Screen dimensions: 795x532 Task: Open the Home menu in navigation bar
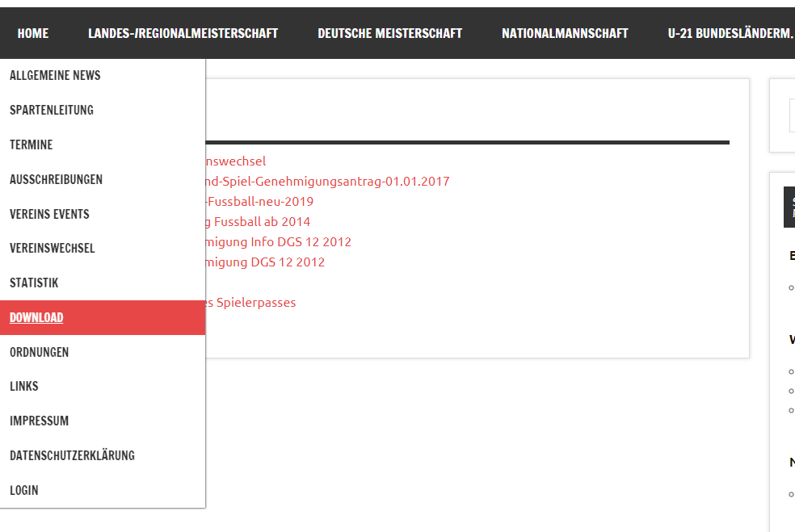(33, 33)
